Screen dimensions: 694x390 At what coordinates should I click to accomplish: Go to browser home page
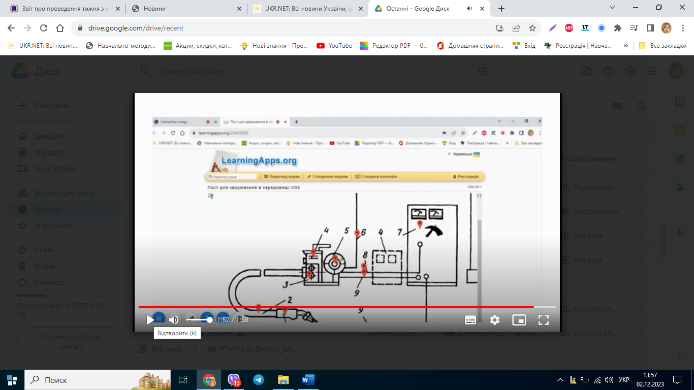(60, 28)
